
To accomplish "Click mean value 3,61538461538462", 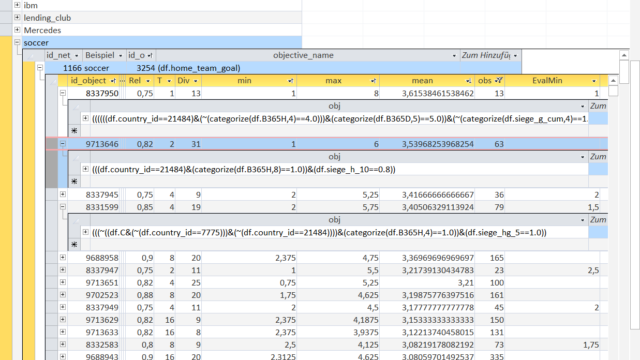I will click(438, 93).
